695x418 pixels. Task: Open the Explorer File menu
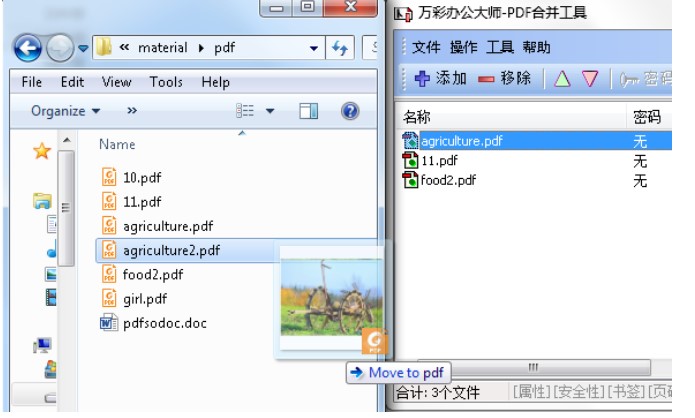[x=31, y=82]
